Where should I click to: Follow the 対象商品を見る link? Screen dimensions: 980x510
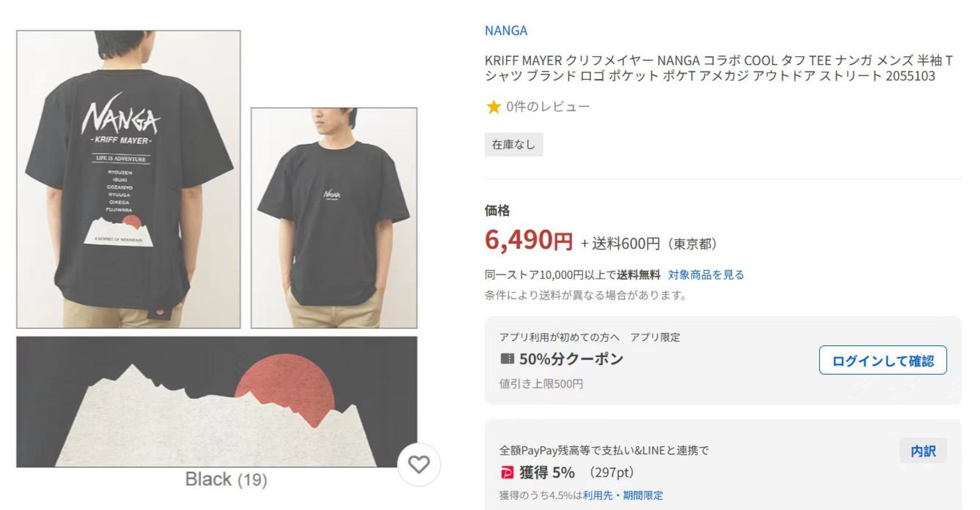pyautogui.click(x=706, y=275)
